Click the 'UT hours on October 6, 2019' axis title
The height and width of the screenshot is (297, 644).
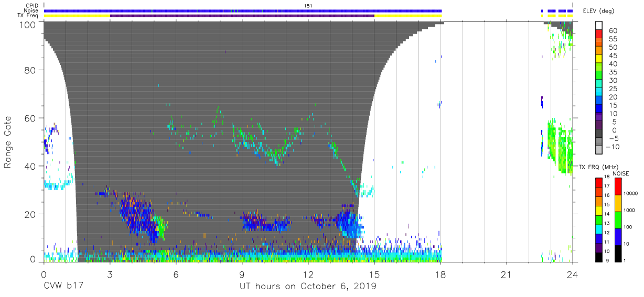pos(308,287)
